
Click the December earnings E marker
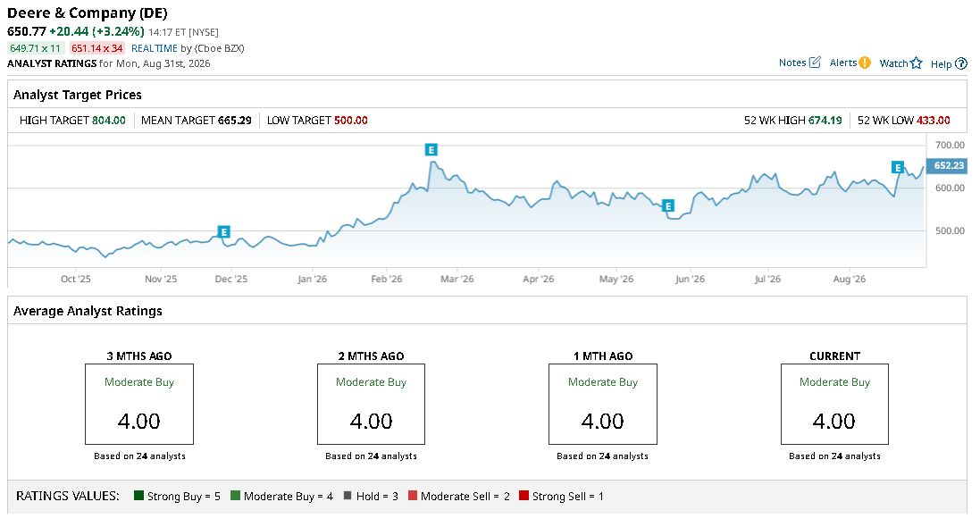[223, 232]
